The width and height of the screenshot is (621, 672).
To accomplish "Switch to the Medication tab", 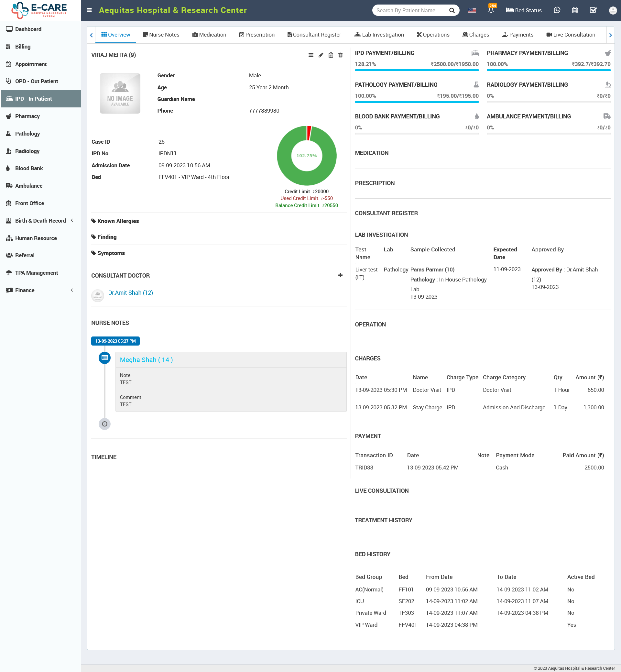I will tap(209, 35).
